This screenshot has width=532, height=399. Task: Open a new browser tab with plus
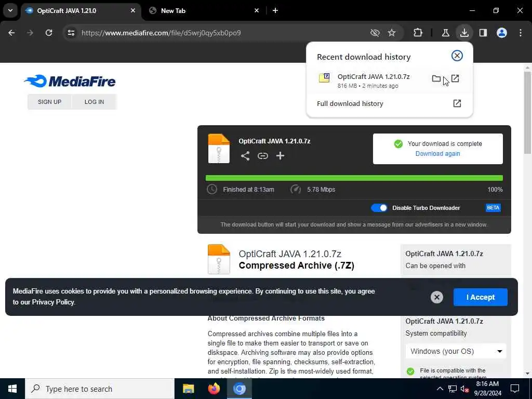pos(275,11)
